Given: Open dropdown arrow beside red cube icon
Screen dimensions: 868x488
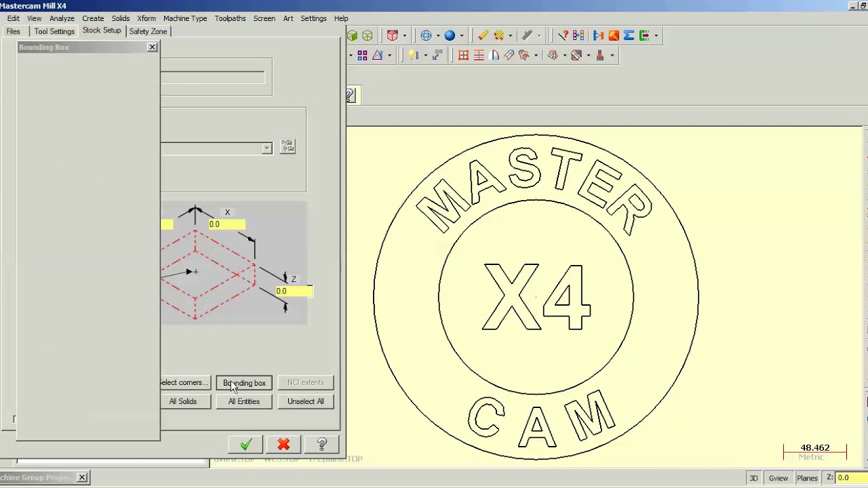Looking at the screenshot, I should (x=404, y=36).
